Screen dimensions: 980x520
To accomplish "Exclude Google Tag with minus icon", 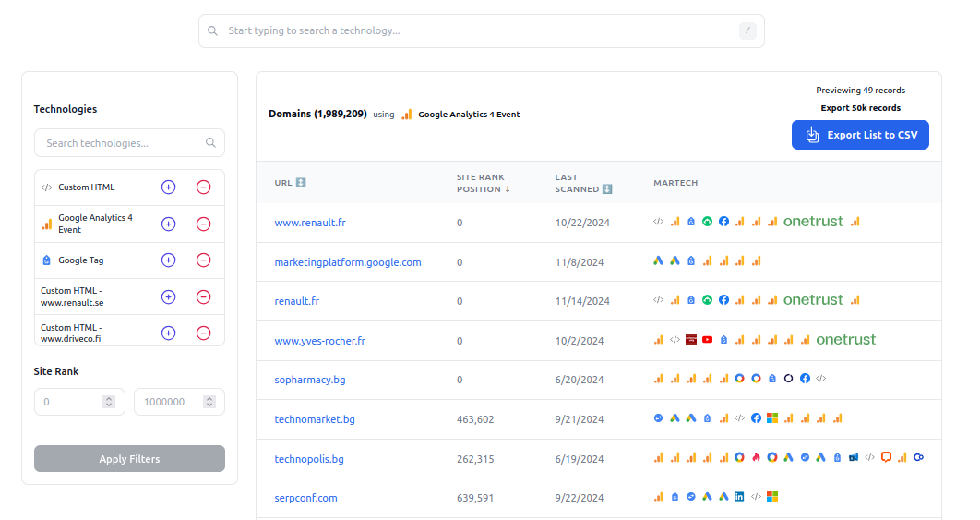I will (x=203, y=260).
